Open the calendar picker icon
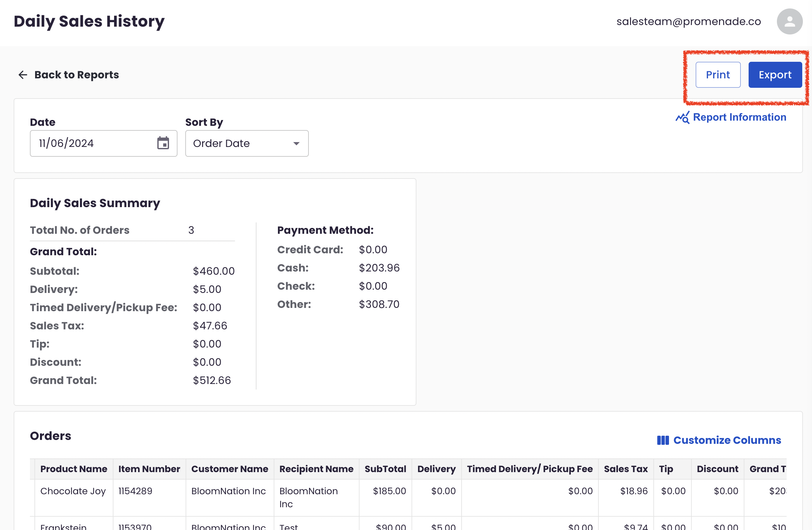 [x=163, y=143]
